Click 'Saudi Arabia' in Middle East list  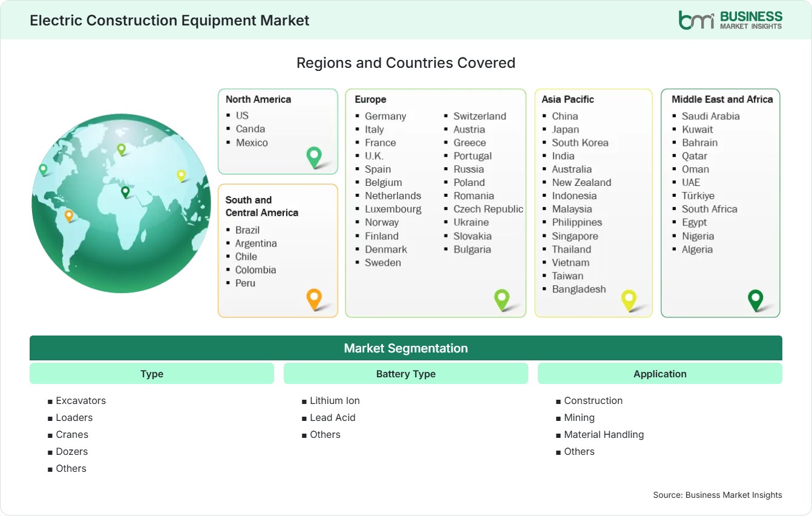[711, 116]
